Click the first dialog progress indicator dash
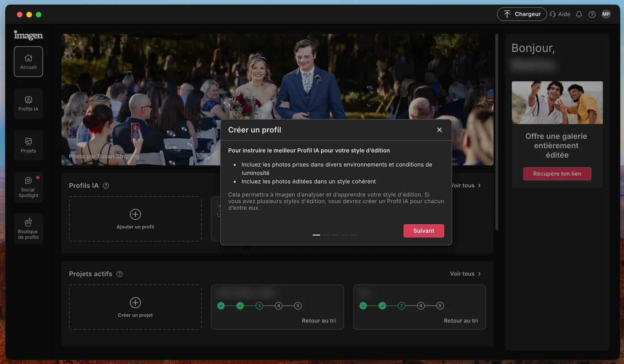This screenshot has width=624, height=364. tap(316, 235)
